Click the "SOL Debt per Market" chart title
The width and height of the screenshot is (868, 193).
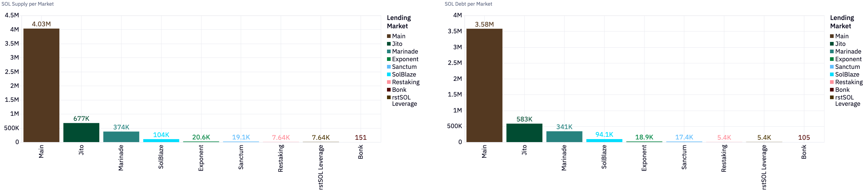click(x=468, y=4)
